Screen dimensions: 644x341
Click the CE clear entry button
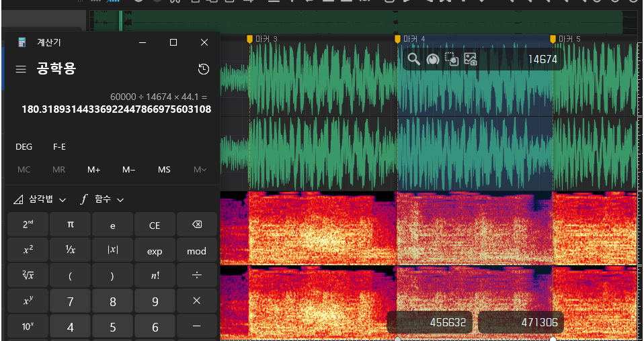coord(155,224)
